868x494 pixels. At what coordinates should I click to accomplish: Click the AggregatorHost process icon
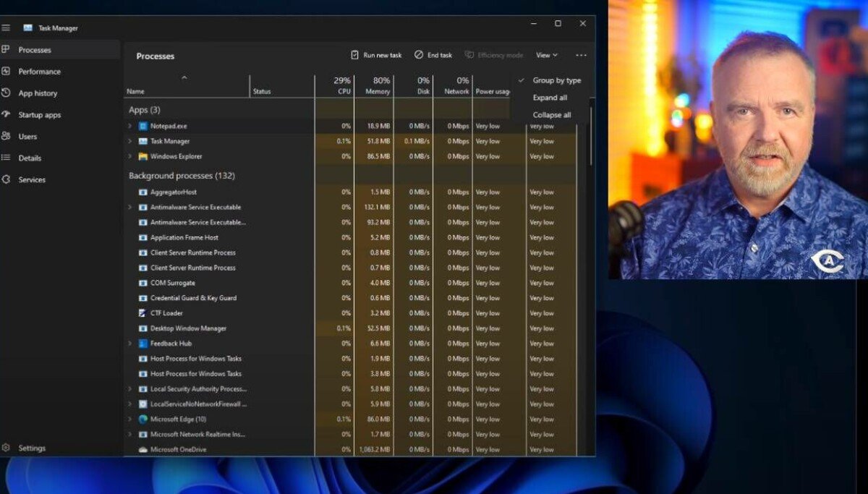(143, 192)
